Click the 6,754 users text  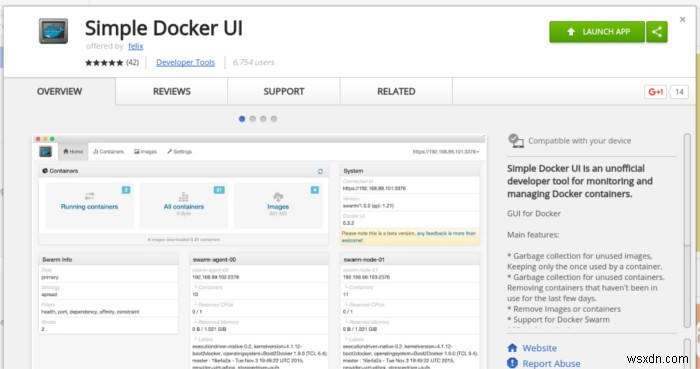pyautogui.click(x=254, y=62)
